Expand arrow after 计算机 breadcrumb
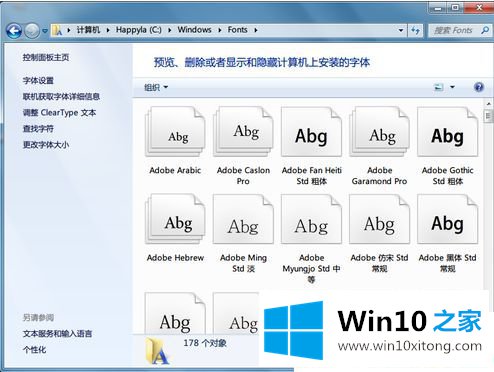Viewport: 494px width, 372px height. click(x=108, y=30)
